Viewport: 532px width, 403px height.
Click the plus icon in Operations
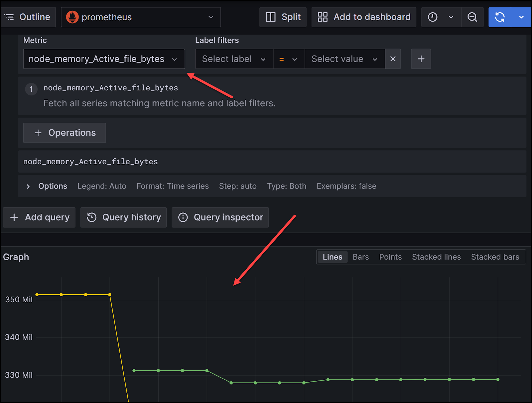[x=38, y=133]
